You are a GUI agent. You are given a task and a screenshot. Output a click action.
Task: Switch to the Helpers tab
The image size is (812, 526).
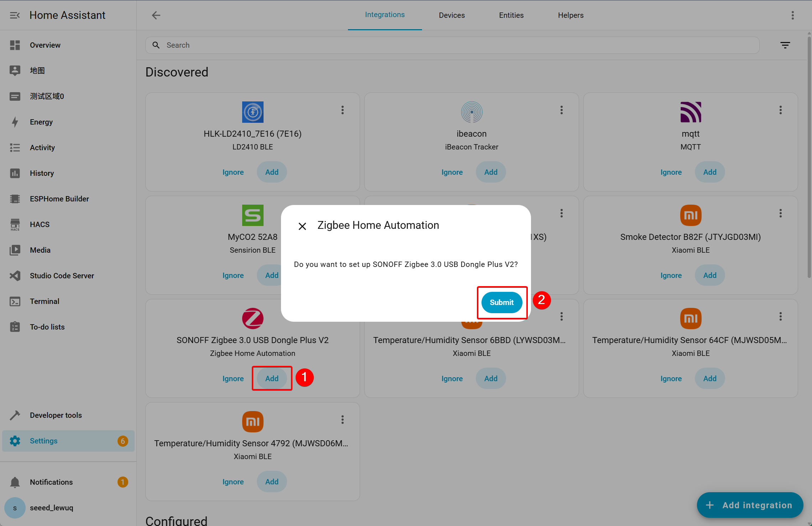coord(571,15)
